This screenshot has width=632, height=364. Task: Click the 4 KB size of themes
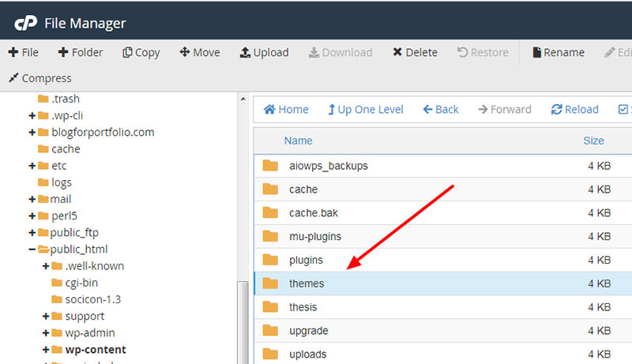[599, 283]
